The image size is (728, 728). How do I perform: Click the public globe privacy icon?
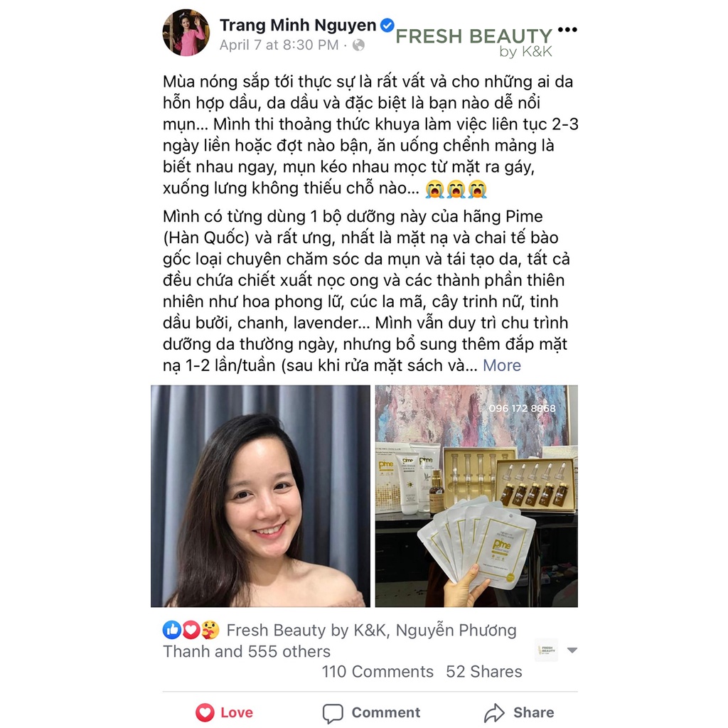tap(358, 45)
